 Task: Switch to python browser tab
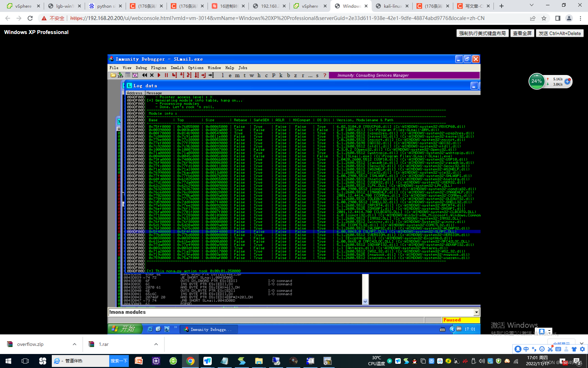(x=106, y=6)
